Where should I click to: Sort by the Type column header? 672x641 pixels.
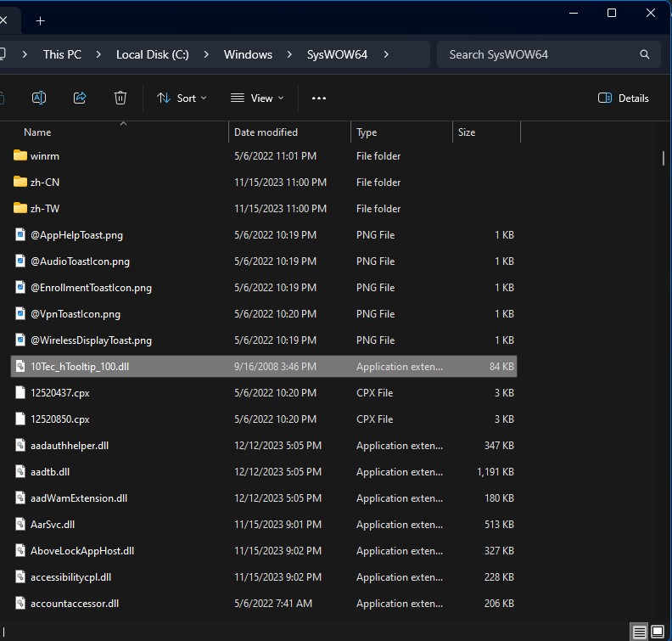coord(367,132)
